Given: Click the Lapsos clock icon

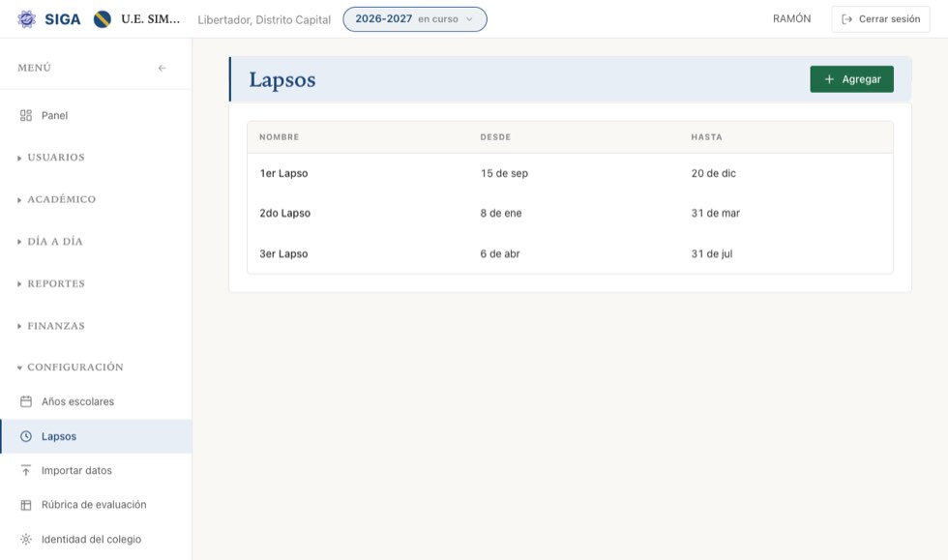Looking at the screenshot, I should [26, 436].
